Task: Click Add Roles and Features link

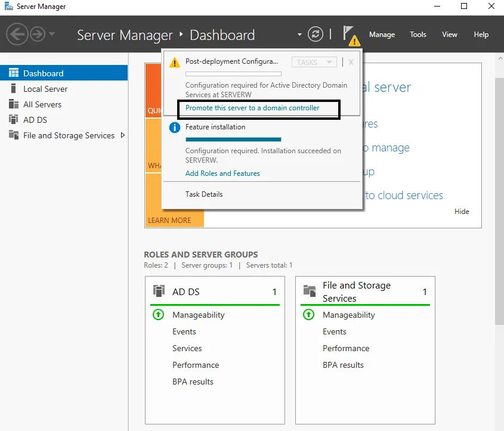Action: [222, 173]
